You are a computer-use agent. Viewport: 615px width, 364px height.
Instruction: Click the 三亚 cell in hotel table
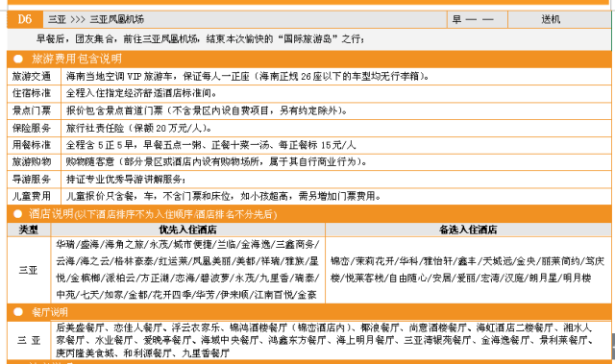click(29, 270)
